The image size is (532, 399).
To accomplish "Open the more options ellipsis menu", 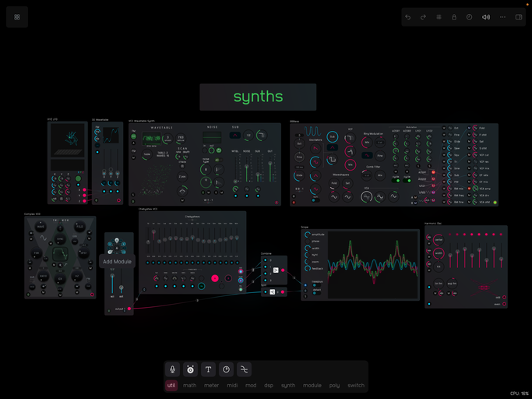I will [502, 17].
